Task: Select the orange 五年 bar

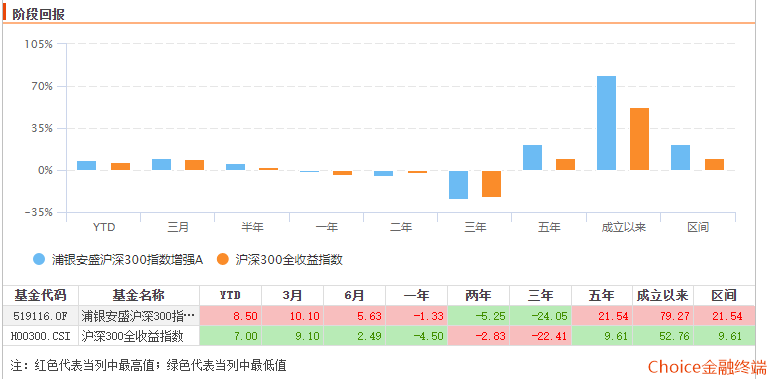Action: (565, 164)
